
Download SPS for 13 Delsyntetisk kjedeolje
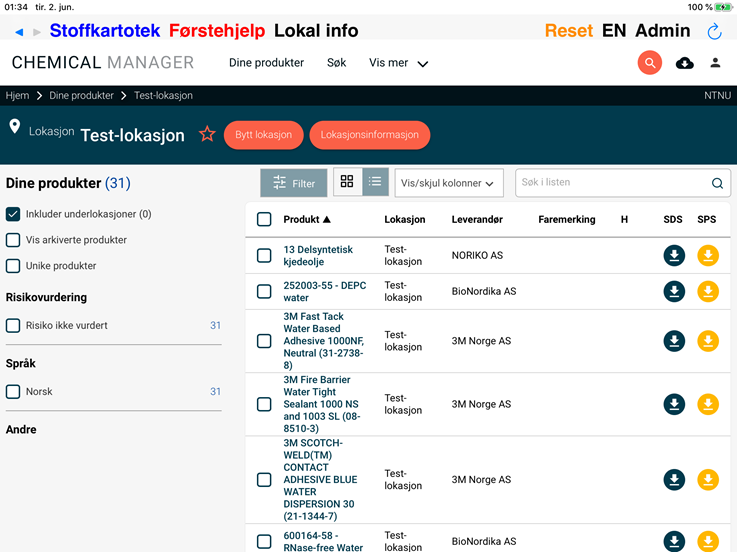pos(707,255)
